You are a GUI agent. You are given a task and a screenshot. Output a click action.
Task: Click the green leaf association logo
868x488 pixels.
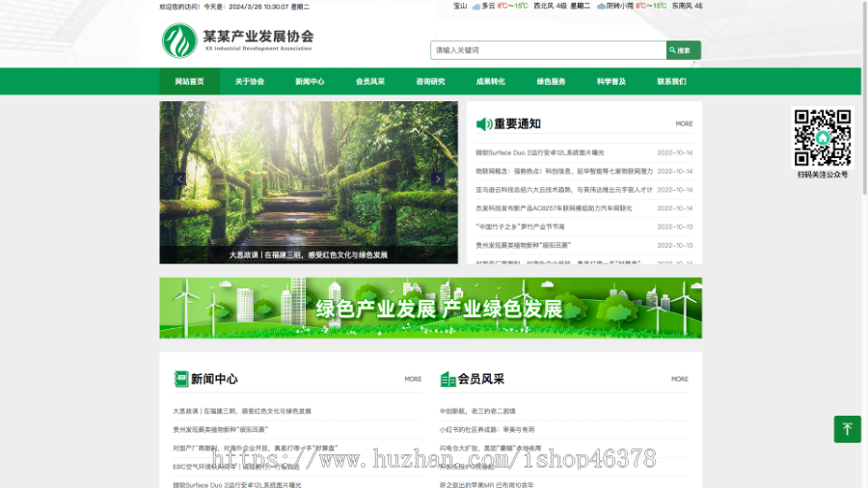click(x=179, y=41)
